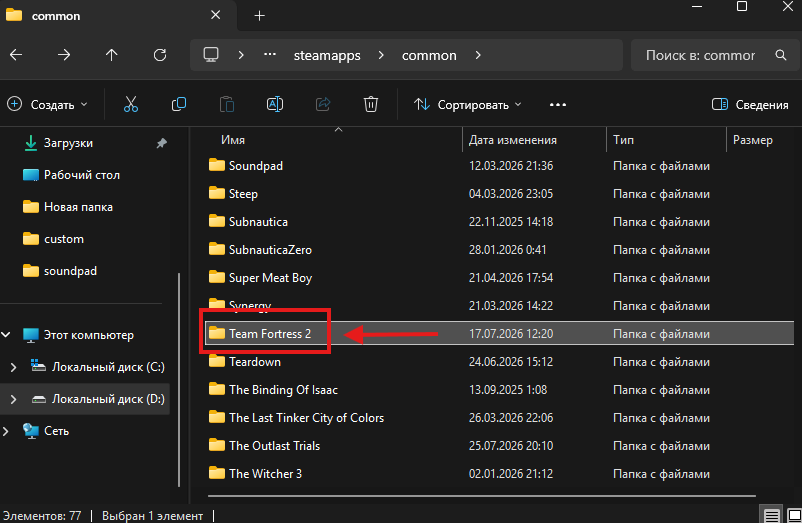The height and width of the screenshot is (523, 802).
Task: Click the navigation pane vertical scrollbar
Action: tap(179, 379)
